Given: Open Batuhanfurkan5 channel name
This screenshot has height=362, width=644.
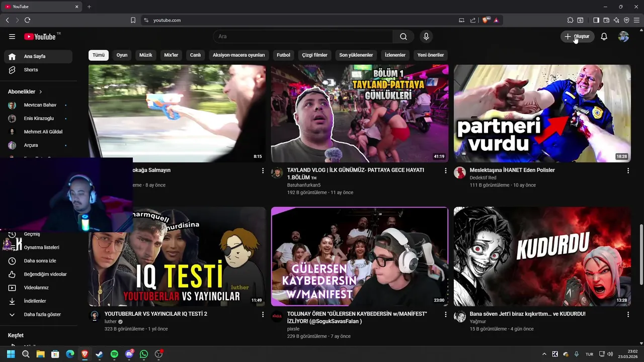Looking at the screenshot, I should click(x=304, y=185).
